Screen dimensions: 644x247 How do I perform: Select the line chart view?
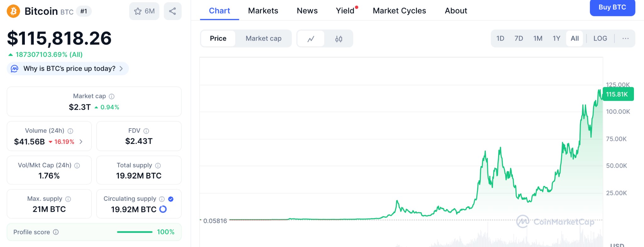tap(311, 39)
